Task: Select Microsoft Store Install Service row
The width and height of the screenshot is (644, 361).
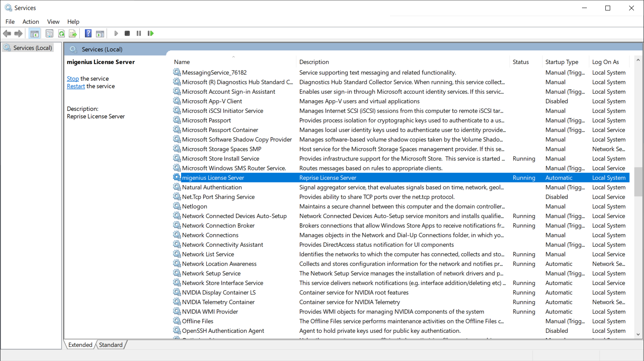Action: (221, 159)
